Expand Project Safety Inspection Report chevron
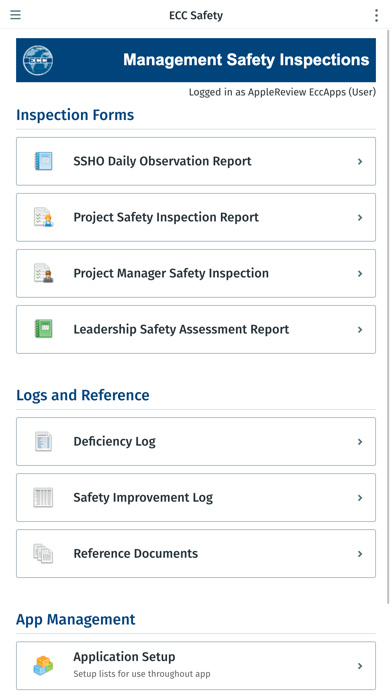Screen dimensions: 392x696 (360, 218)
